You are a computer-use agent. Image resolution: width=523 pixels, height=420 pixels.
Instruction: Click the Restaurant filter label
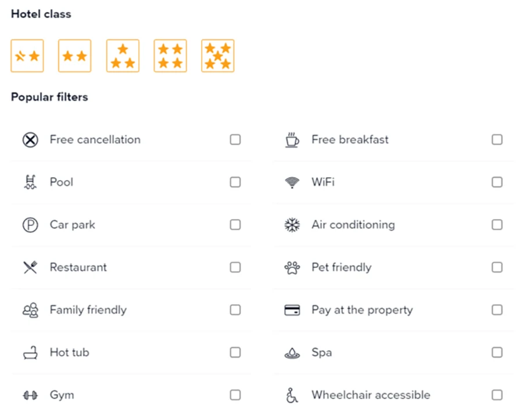pyautogui.click(x=78, y=267)
